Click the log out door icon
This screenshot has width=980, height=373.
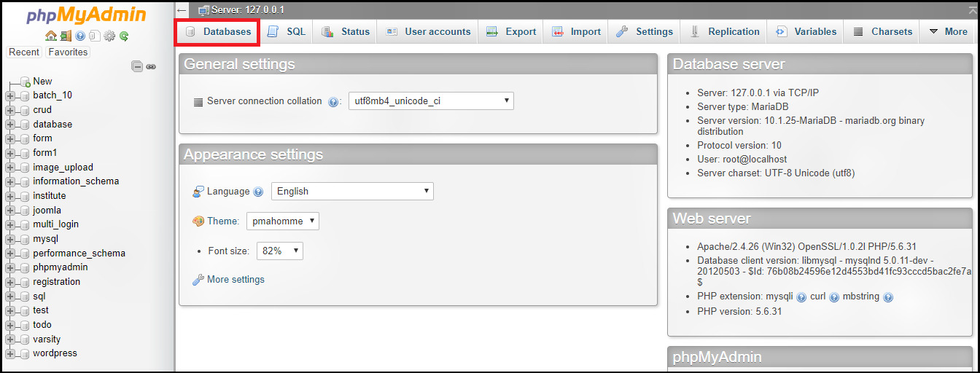(x=66, y=36)
